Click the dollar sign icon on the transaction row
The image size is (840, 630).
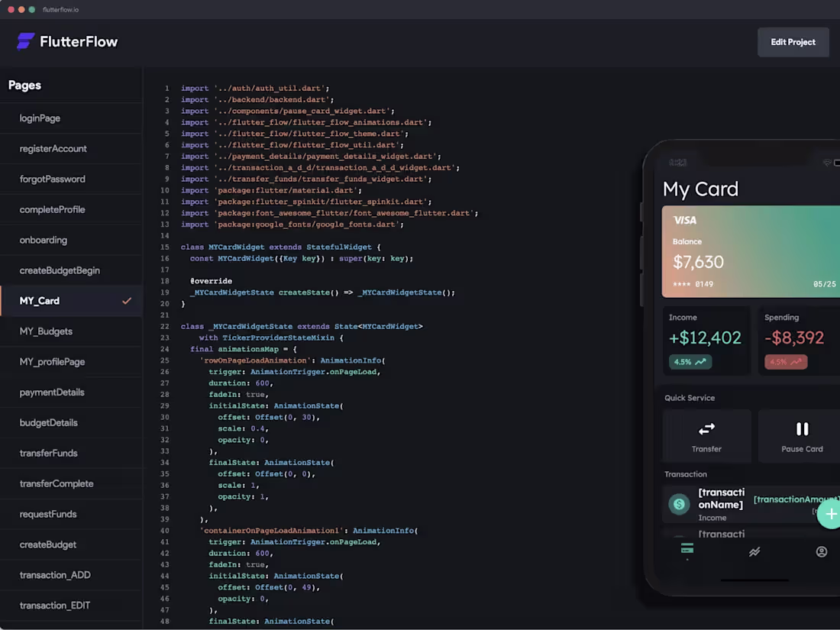[679, 504]
